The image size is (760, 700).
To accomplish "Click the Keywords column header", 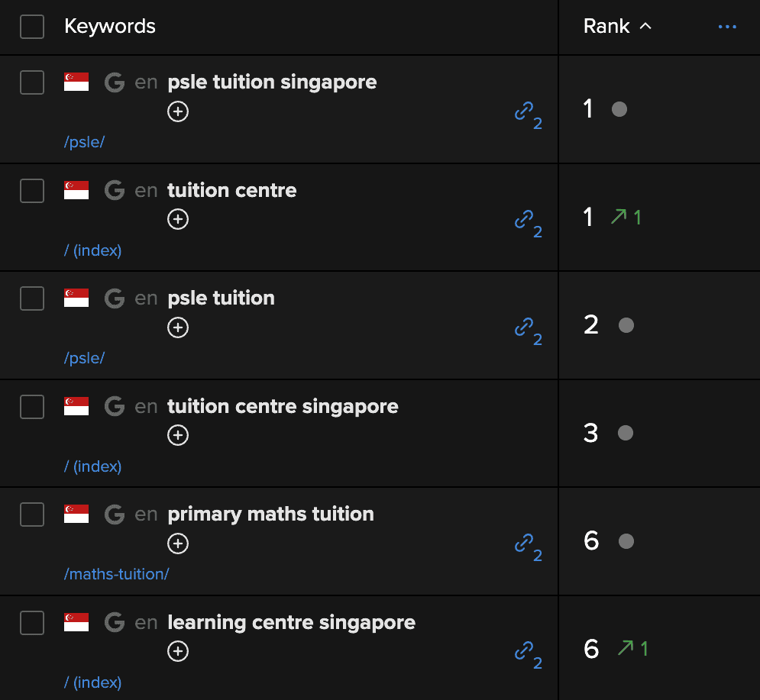I will click(x=110, y=26).
